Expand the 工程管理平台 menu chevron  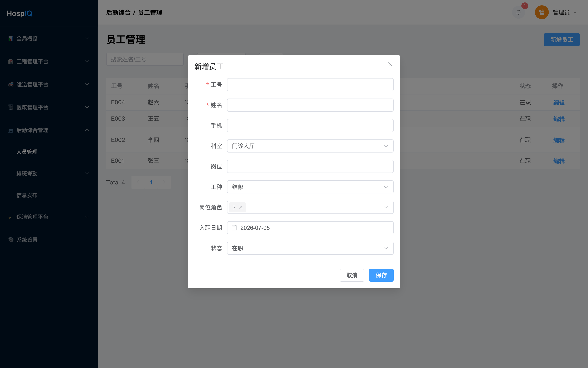click(x=87, y=61)
